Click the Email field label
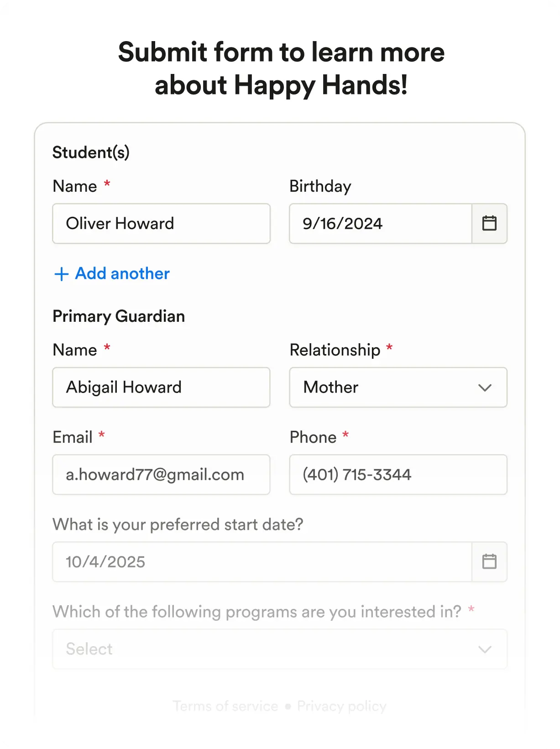This screenshot has width=560, height=749. (73, 437)
